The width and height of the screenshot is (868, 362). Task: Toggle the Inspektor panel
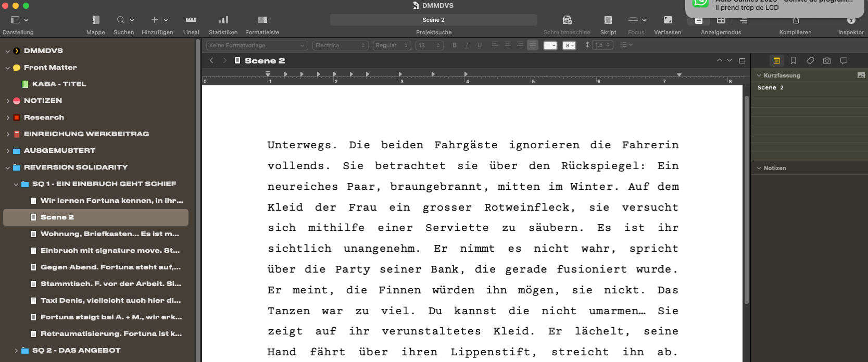click(x=851, y=20)
